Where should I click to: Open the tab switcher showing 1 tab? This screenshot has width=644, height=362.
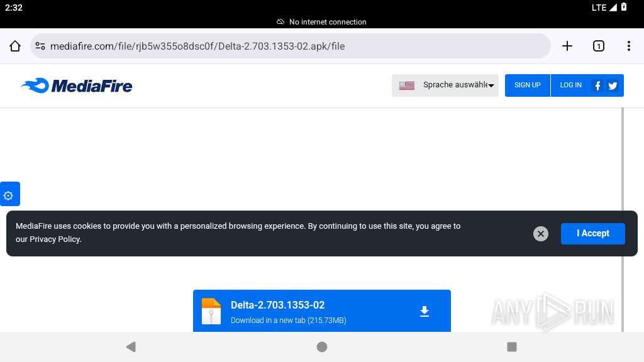[599, 46]
